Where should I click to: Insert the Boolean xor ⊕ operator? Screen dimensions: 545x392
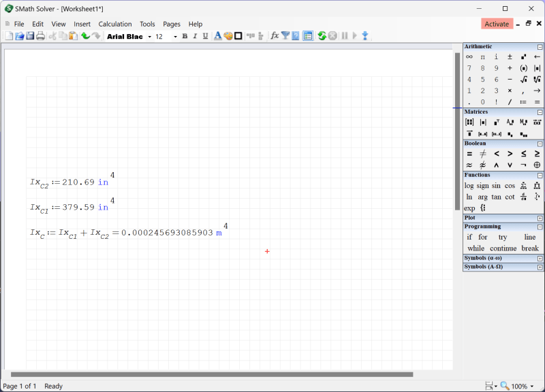(x=537, y=165)
